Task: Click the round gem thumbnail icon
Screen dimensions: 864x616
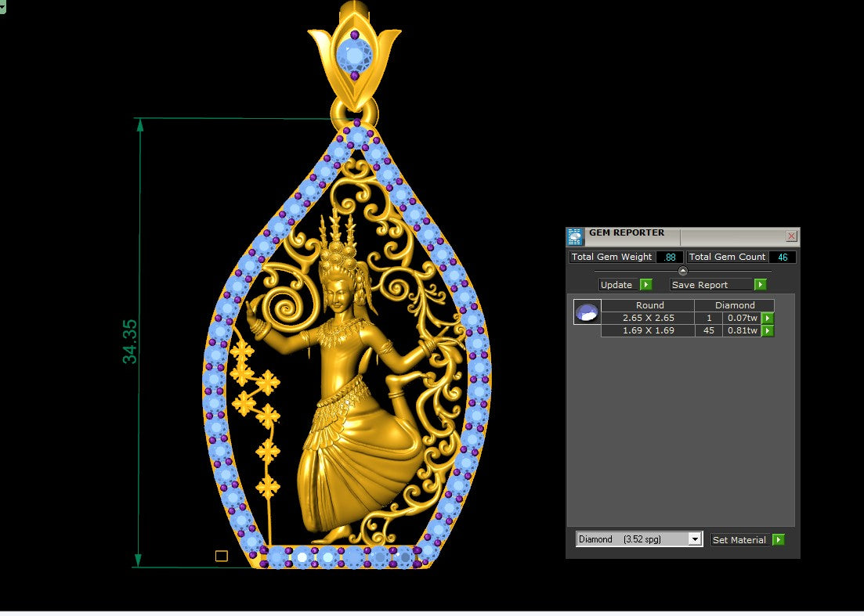Action: tap(587, 312)
